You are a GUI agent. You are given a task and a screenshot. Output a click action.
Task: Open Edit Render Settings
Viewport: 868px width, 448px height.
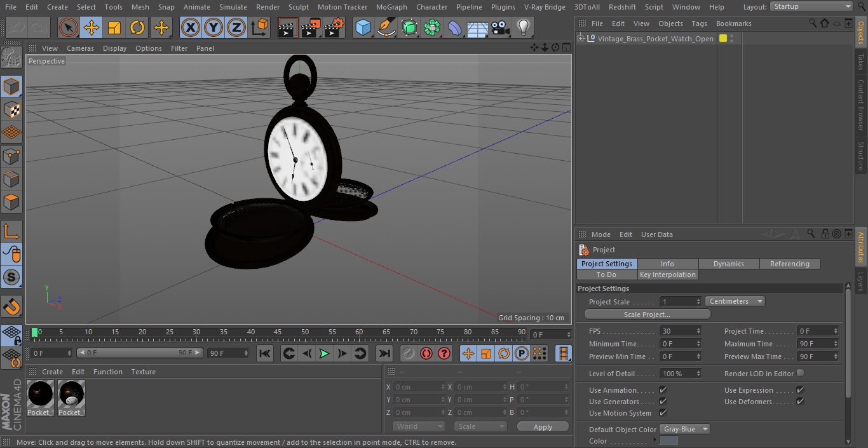(334, 27)
